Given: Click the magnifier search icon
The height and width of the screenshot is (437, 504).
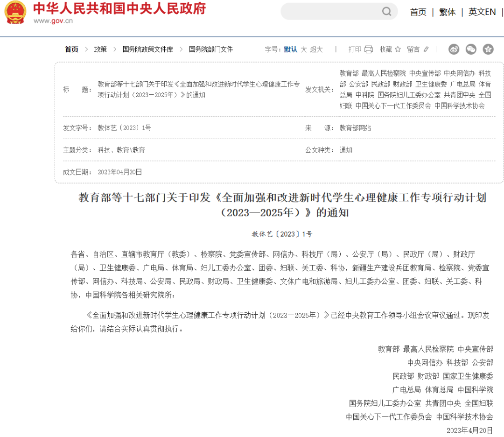Looking at the screenshot, I should click(386, 12).
